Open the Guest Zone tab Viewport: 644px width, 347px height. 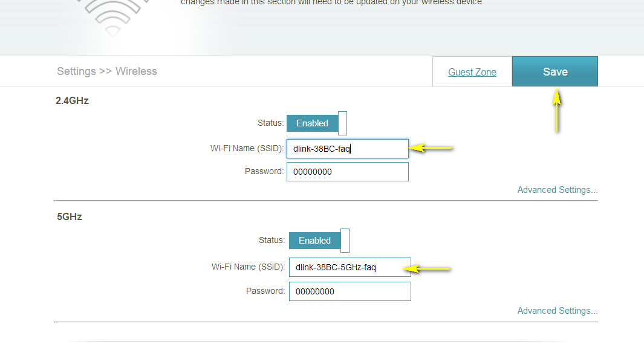(472, 72)
